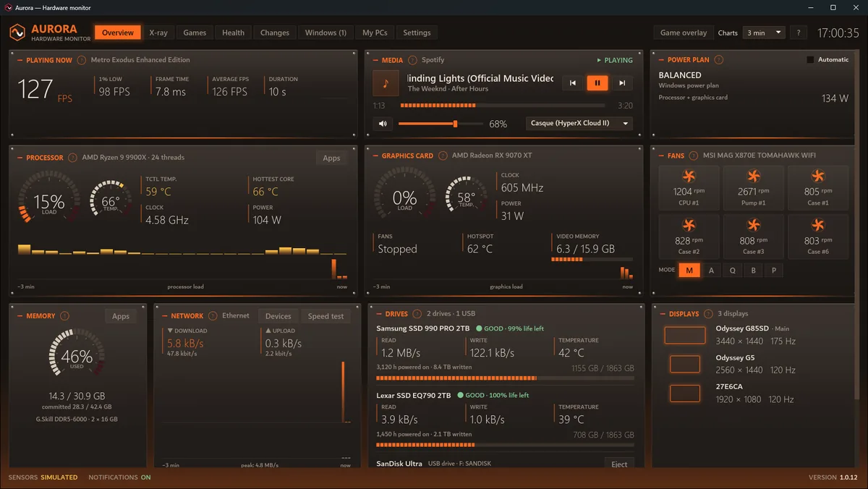Skip to the next track
Image resolution: width=868 pixels, height=489 pixels.
(x=622, y=83)
